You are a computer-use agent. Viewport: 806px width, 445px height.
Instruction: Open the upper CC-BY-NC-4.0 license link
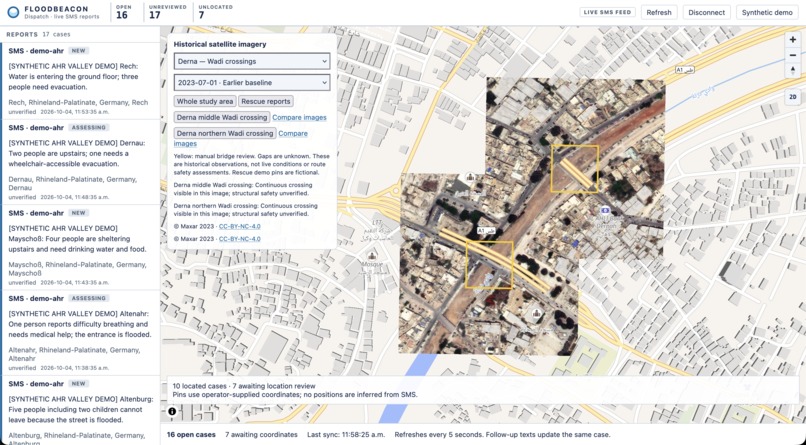click(x=240, y=227)
